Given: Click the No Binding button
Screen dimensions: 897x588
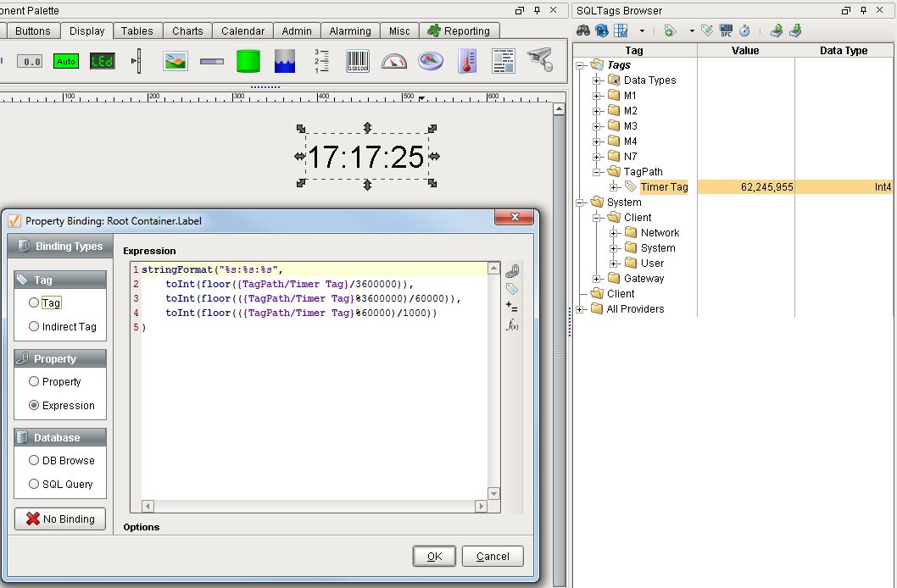Looking at the screenshot, I should (x=59, y=519).
